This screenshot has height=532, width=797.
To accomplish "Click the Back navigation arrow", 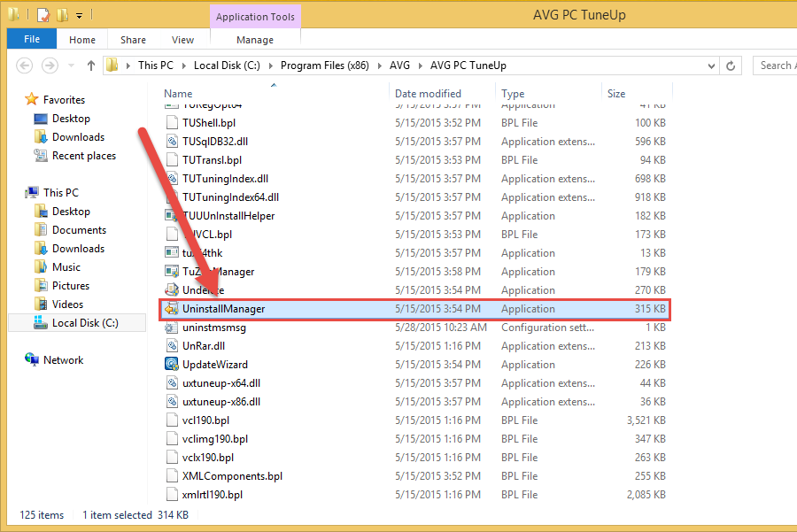I will (25, 66).
